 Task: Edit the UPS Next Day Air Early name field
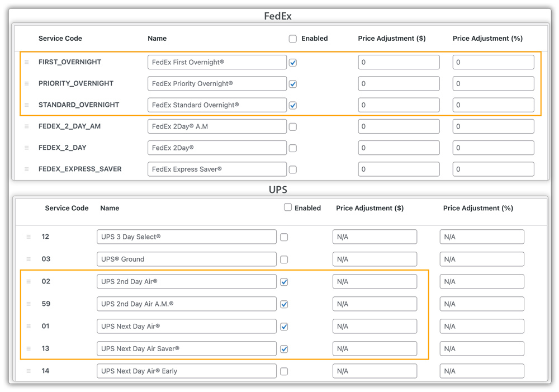click(x=187, y=371)
